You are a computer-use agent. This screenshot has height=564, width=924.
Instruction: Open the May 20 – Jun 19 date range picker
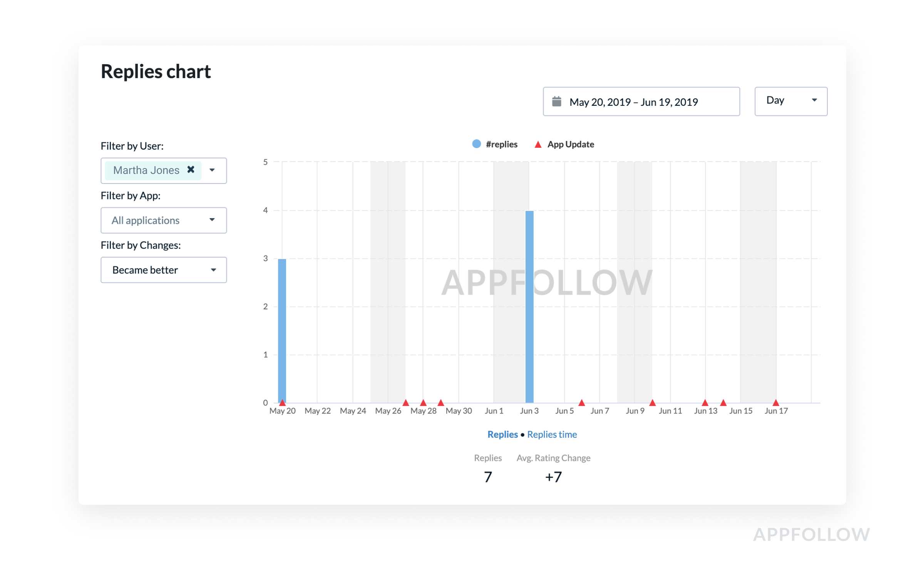coord(641,102)
